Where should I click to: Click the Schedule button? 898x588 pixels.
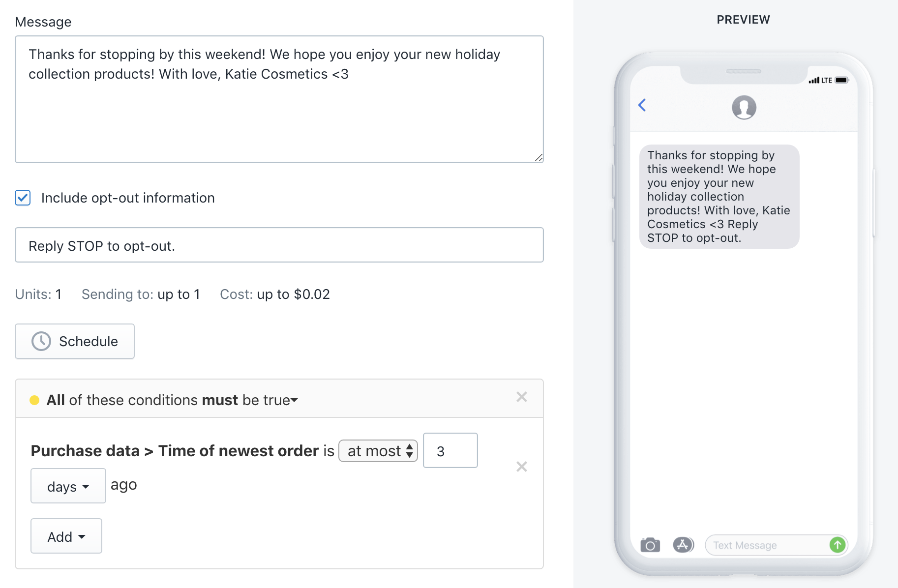(75, 341)
